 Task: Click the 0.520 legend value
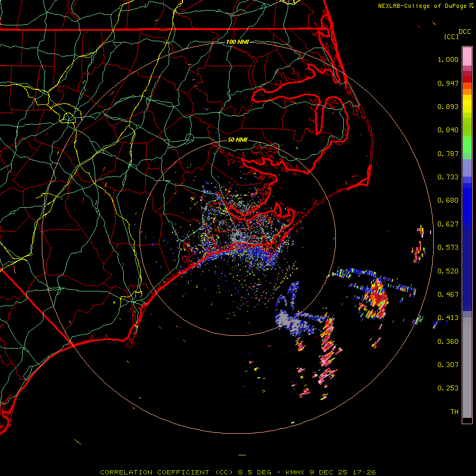tap(448, 271)
